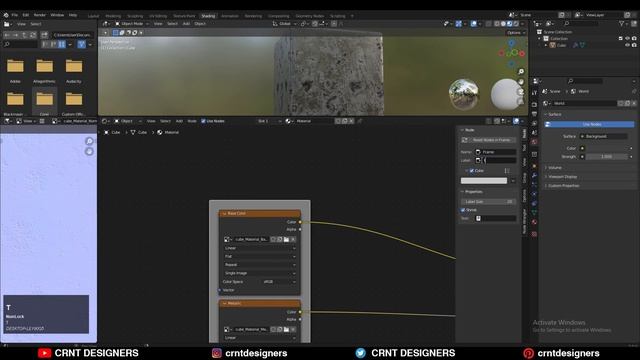640x360 pixels.
Task: Open node editor Node menu
Action: point(192,121)
